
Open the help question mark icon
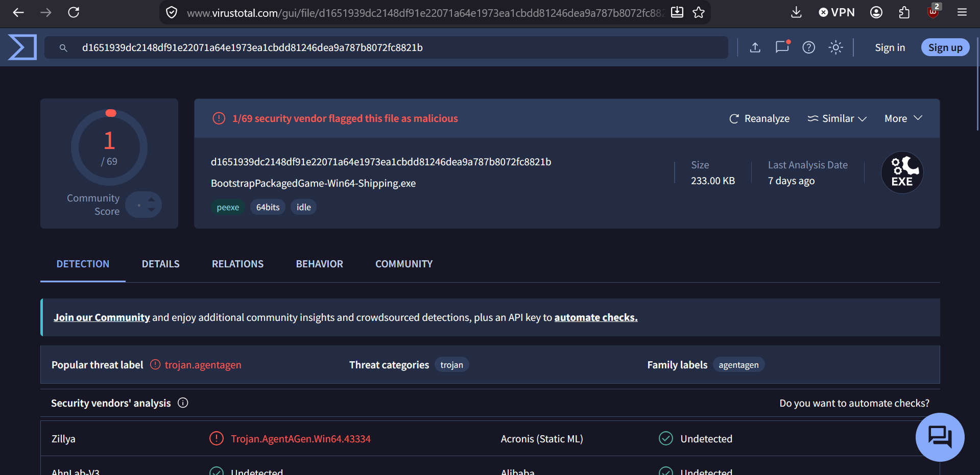[809, 47]
